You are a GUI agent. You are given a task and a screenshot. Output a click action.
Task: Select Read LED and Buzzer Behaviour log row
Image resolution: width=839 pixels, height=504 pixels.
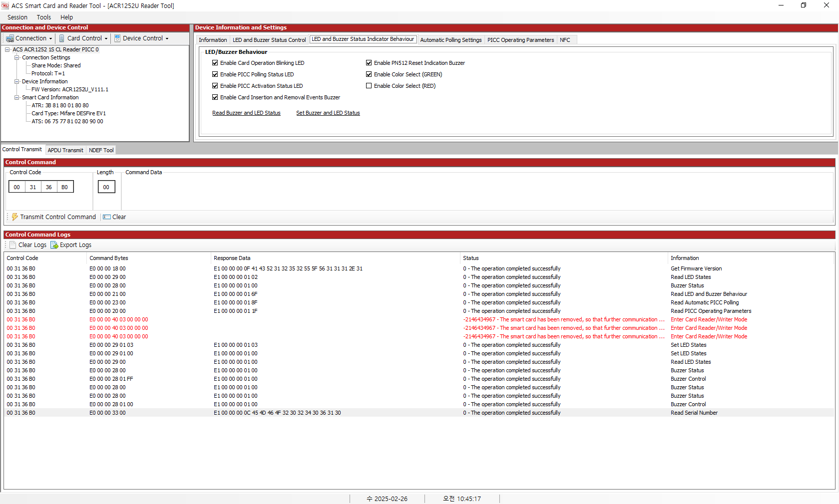[419, 294]
